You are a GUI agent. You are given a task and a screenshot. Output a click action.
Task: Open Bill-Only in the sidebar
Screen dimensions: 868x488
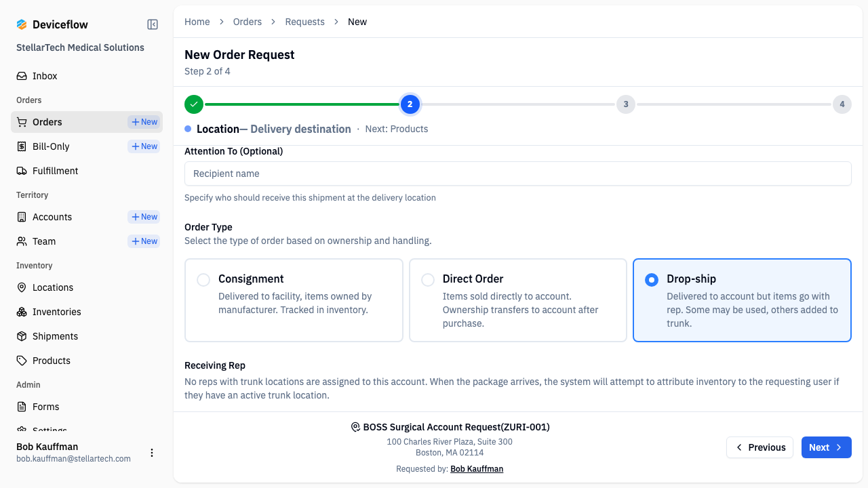69,146
